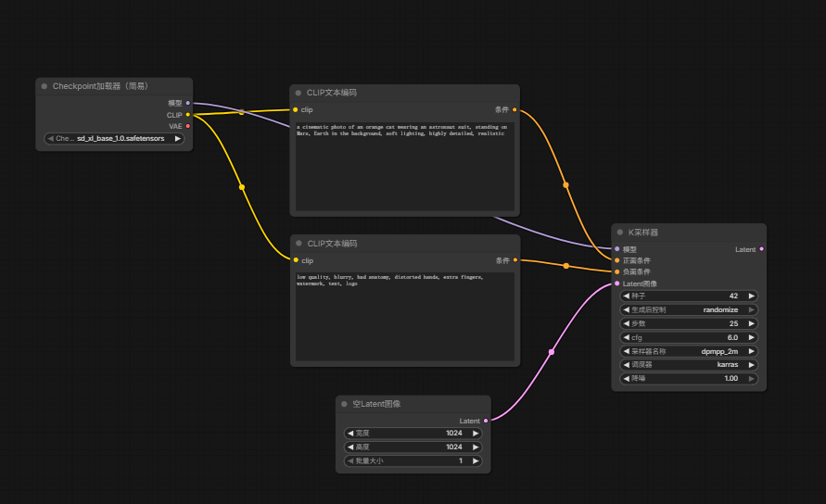Viewport: 826px width, 504px height.
Task: Click into the low quality, blurry negative prompt text box
Action: [x=404, y=317]
